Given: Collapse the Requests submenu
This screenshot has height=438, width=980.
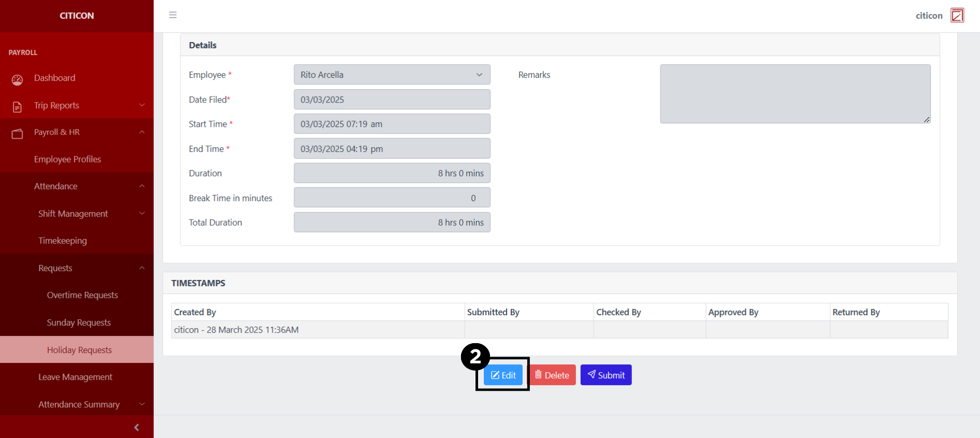Looking at the screenshot, I should point(142,268).
